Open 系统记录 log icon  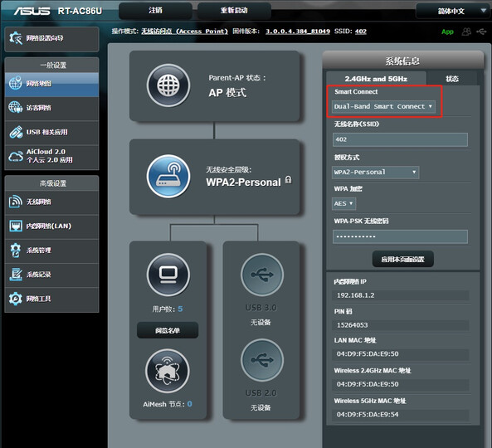pyautogui.click(x=16, y=275)
